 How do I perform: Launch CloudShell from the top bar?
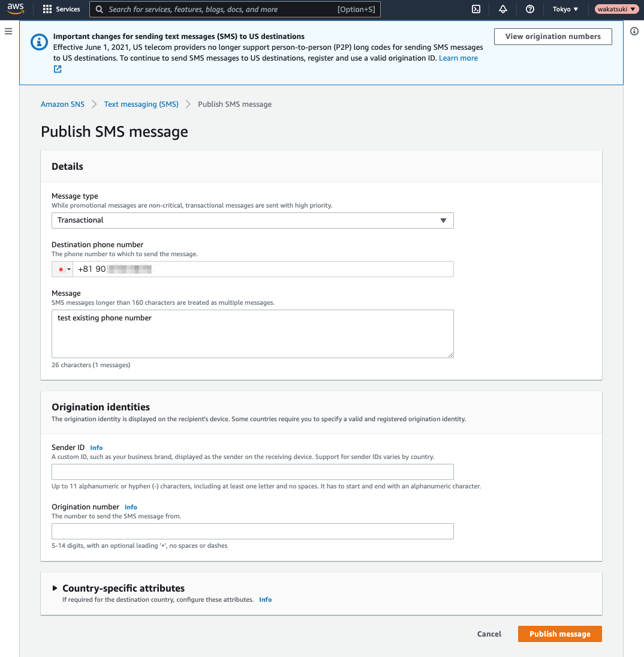476,9
